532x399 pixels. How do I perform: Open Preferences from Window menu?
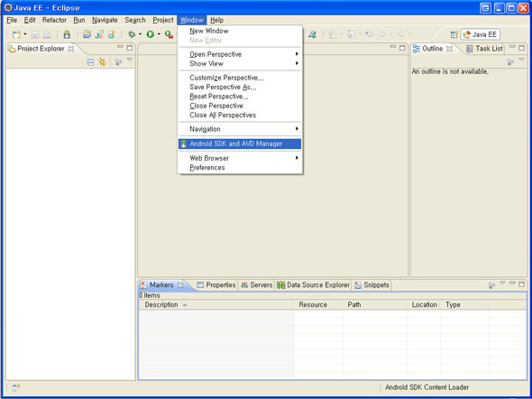240,168
